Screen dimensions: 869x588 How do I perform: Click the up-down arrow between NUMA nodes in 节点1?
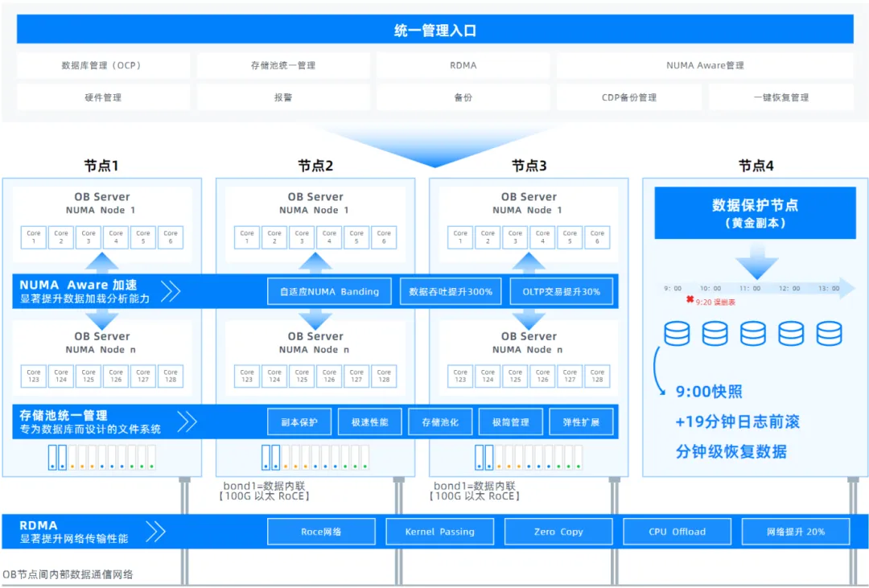(102, 263)
